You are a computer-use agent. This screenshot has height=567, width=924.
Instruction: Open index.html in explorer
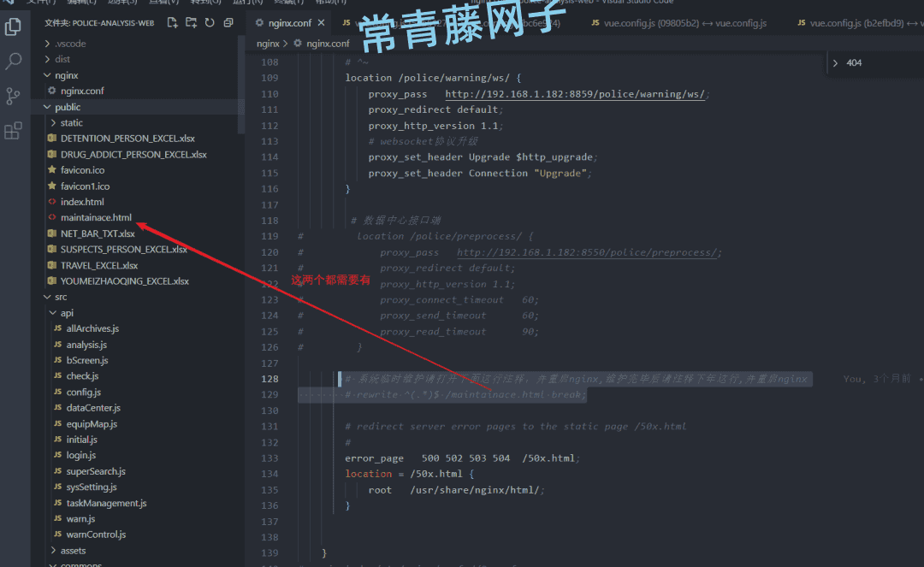coord(82,202)
